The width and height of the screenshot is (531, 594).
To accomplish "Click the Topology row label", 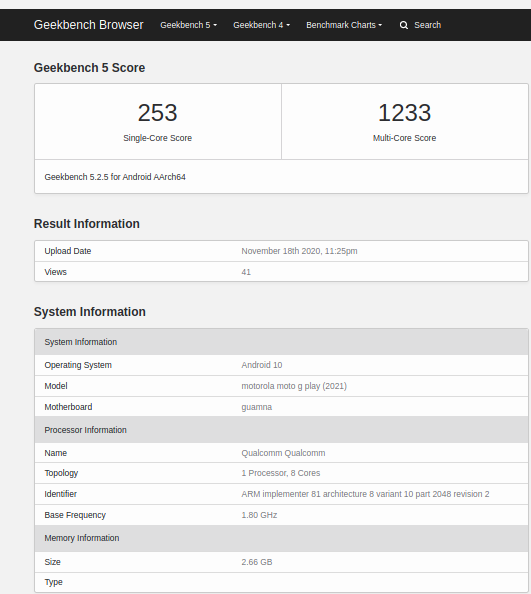I will (61, 473).
